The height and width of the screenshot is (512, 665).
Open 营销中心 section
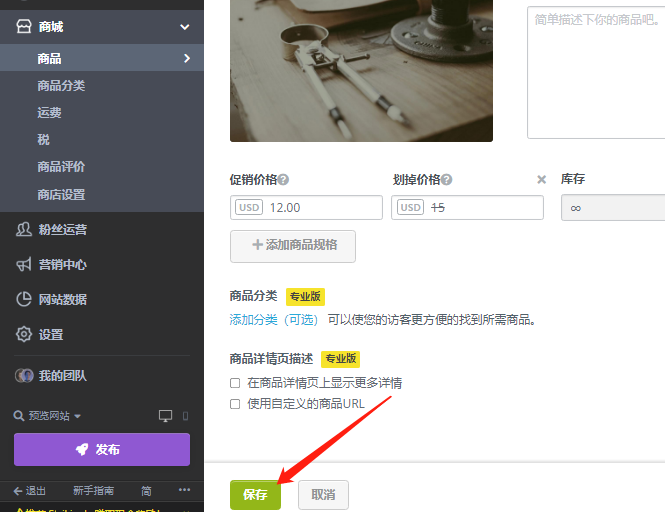62,264
